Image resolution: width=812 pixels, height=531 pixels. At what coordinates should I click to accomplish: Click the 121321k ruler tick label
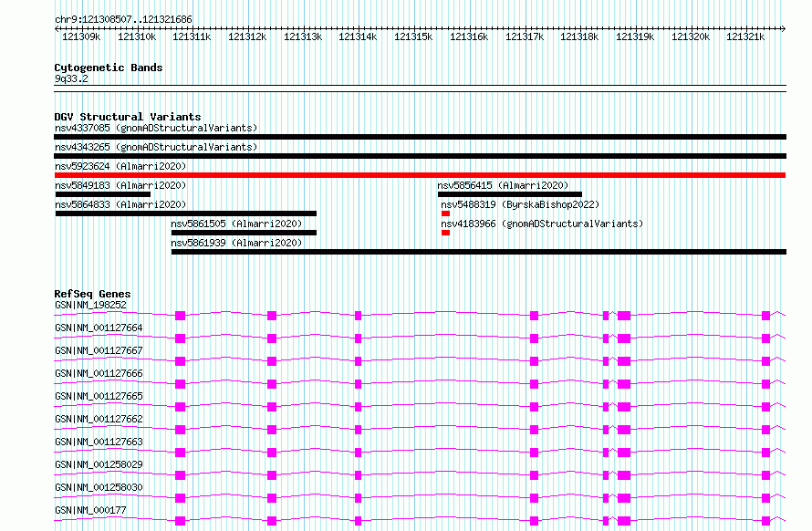point(745,36)
